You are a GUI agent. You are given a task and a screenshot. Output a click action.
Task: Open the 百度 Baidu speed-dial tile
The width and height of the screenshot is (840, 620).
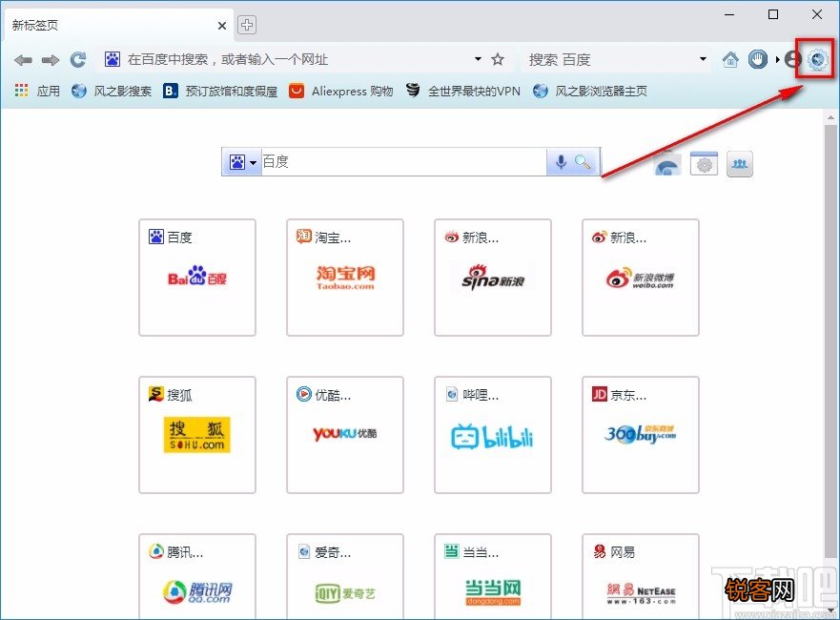point(197,278)
